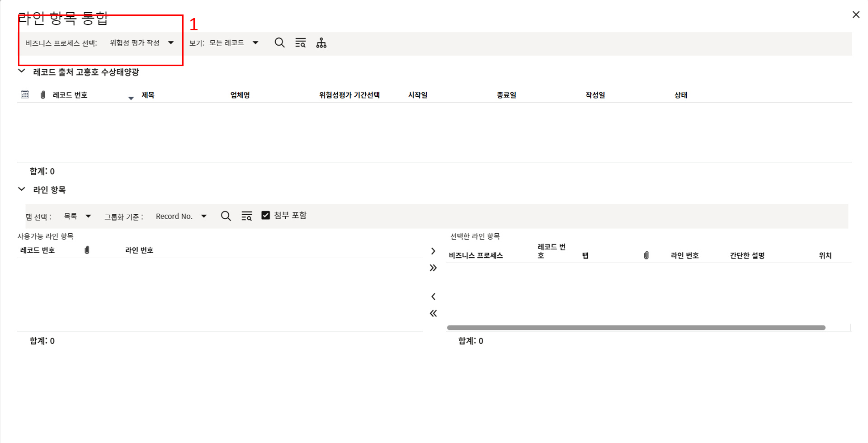868x443 pixels.
Task: Click the search icon in top toolbar
Action: pos(279,43)
